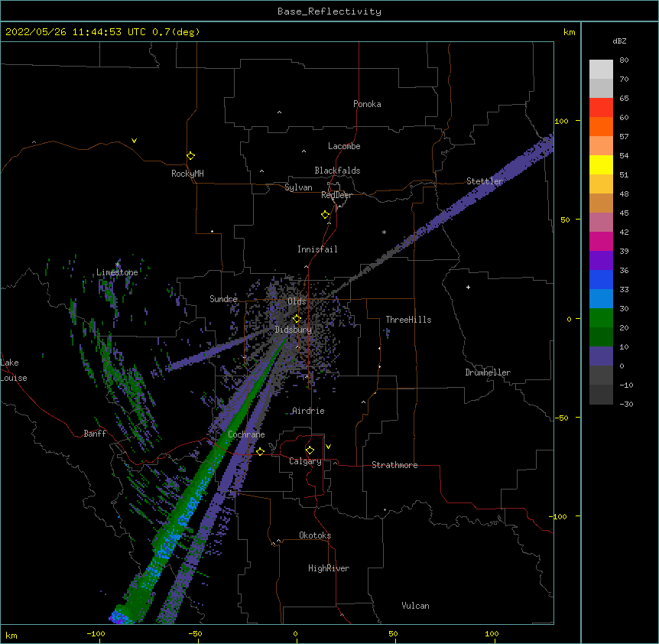Click the 100 tick on the right axis
The height and width of the screenshot is (644, 659).
(x=561, y=121)
